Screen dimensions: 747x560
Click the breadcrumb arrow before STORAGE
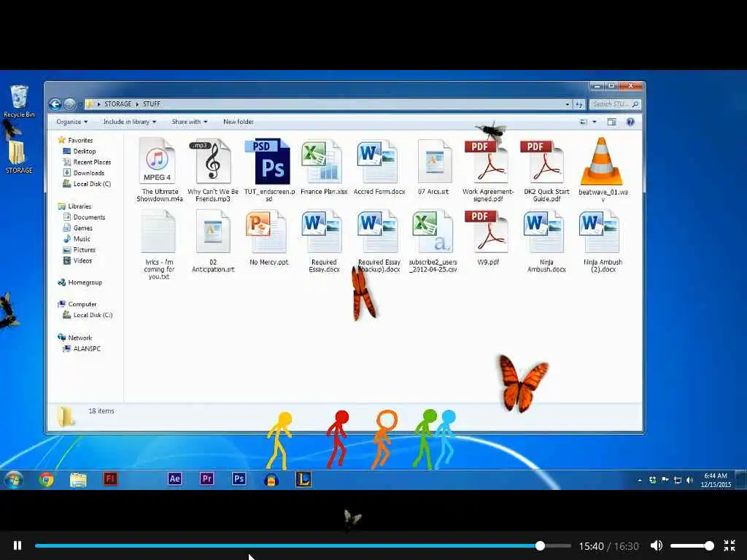98,104
